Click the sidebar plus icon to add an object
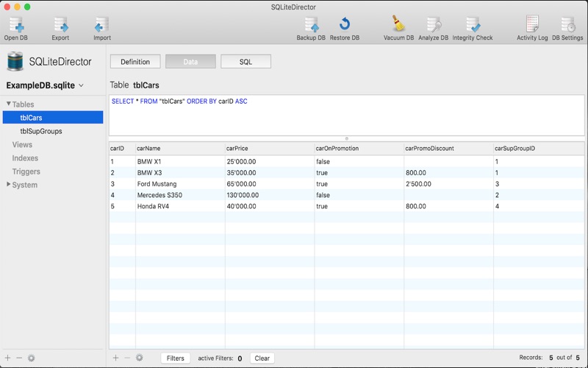Screen dimensions: 588x368 tap(8, 358)
